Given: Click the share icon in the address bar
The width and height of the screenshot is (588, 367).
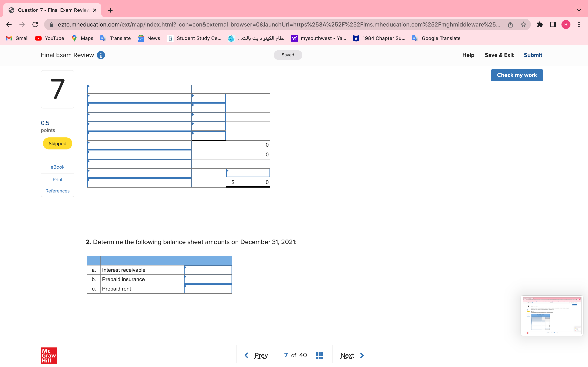Looking at the screenshot, I should click(x=510, y=24).
